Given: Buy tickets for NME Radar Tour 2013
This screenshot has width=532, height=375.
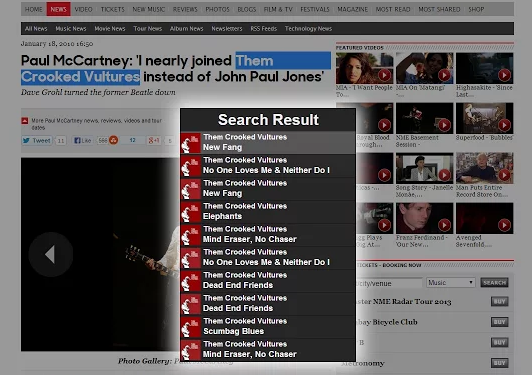Looking at the screenshot, I should coord(499,301).
